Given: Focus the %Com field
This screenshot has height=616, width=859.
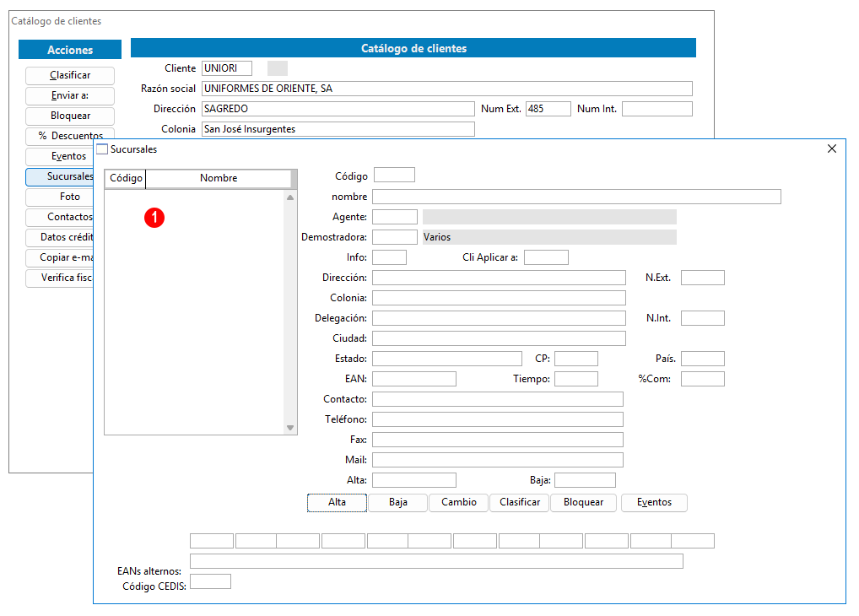Looking at the screenshot, I should click(x=703, y=379).
